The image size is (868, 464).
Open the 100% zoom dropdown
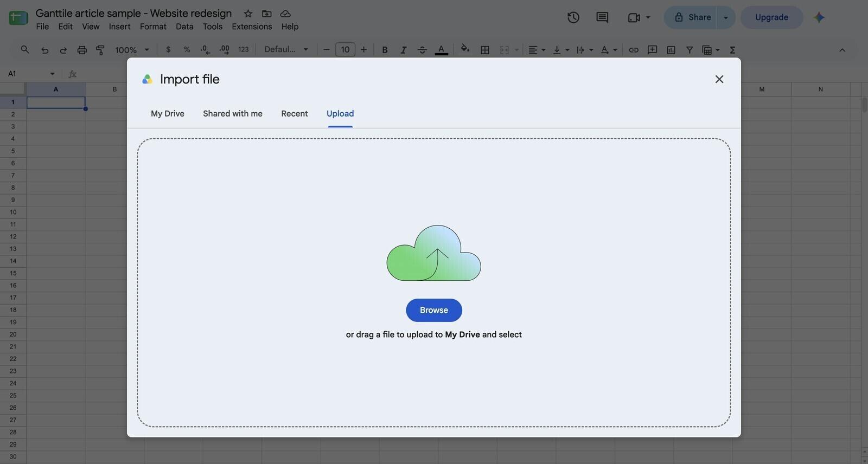click(x=132, y=50)
